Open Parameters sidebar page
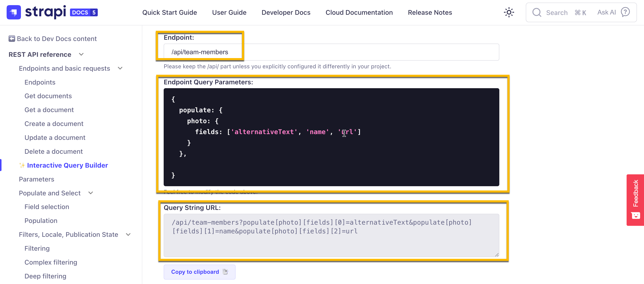The height and width of the screenshot is (284, 644). tap(36, 179)
